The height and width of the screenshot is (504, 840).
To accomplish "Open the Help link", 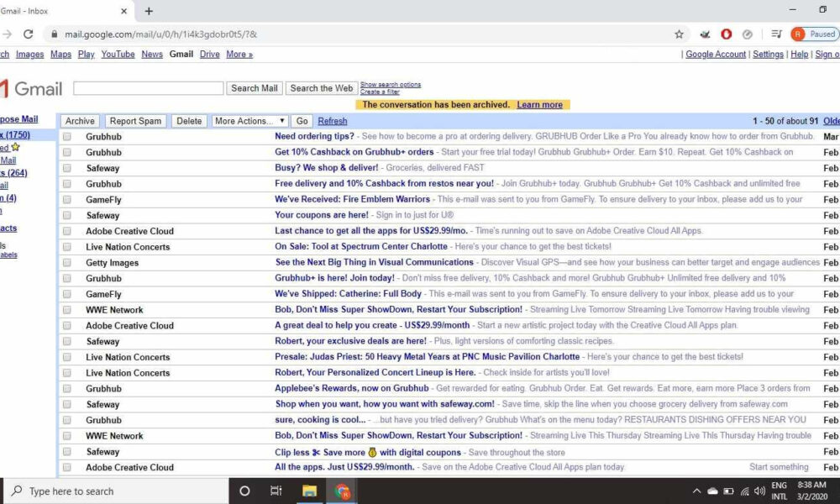I will pos(800,54).
